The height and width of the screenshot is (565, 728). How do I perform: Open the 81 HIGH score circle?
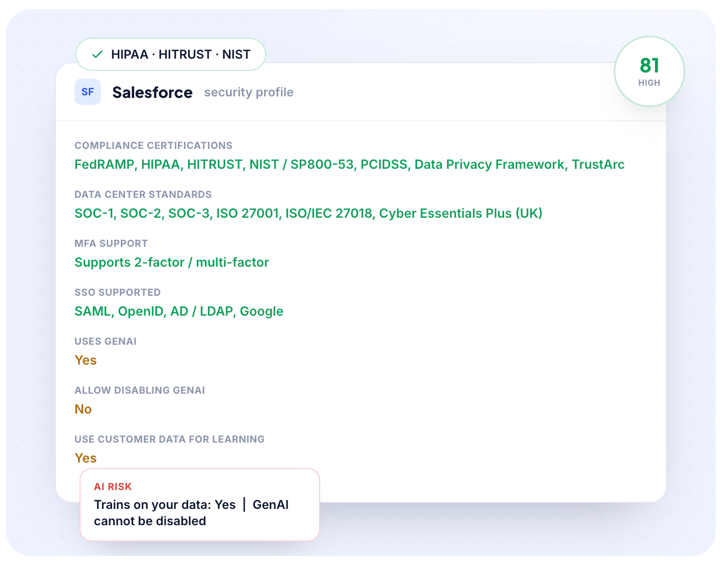pyautogui.click(x=649, y=71)
